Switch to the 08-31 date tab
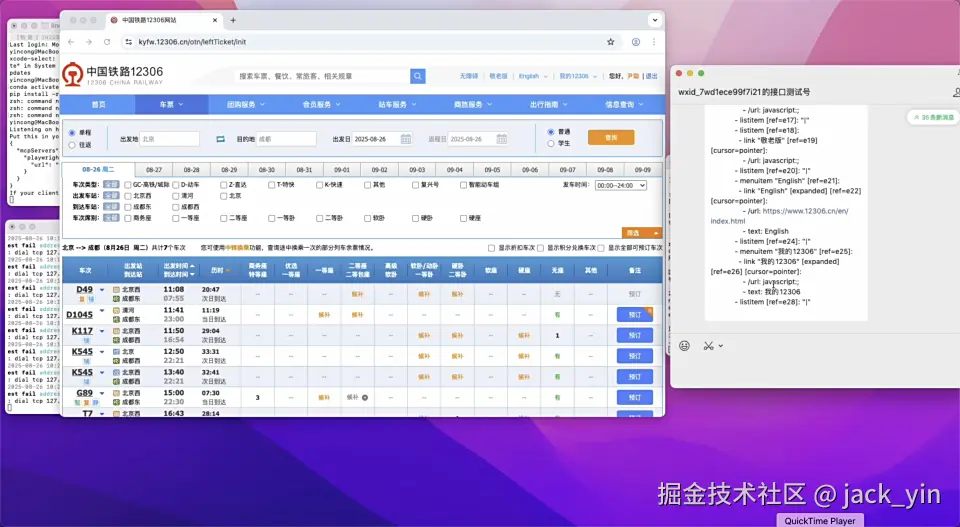The image size is (960, 527). tap(304, 170)
